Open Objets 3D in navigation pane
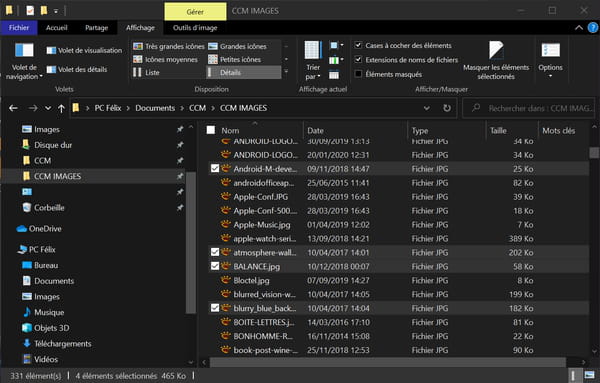 52,328
